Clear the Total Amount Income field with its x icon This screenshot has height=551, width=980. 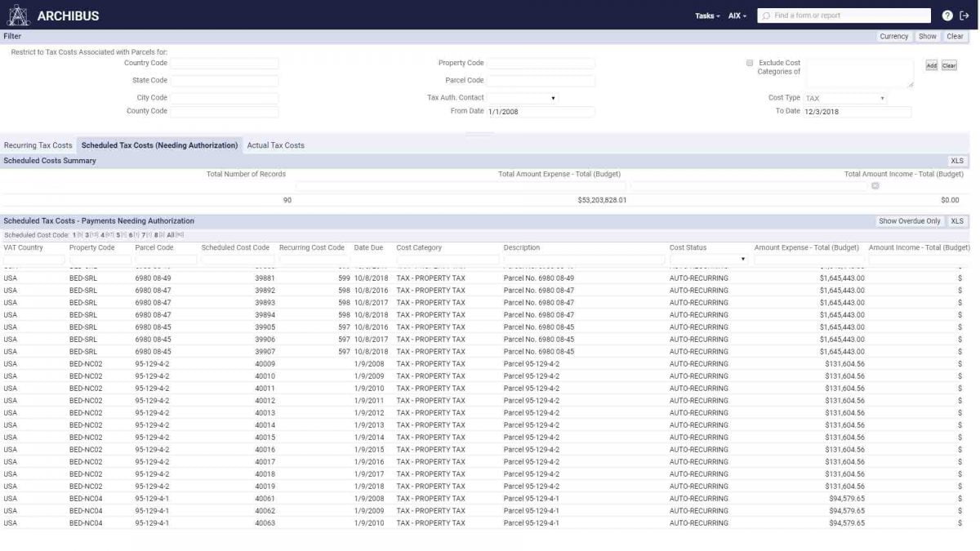pos(875,185)
